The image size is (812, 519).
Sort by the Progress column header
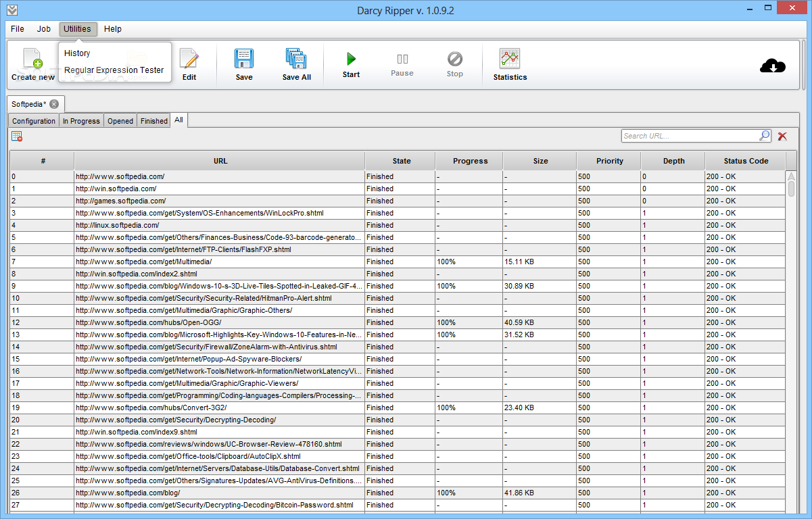point(471,161)
